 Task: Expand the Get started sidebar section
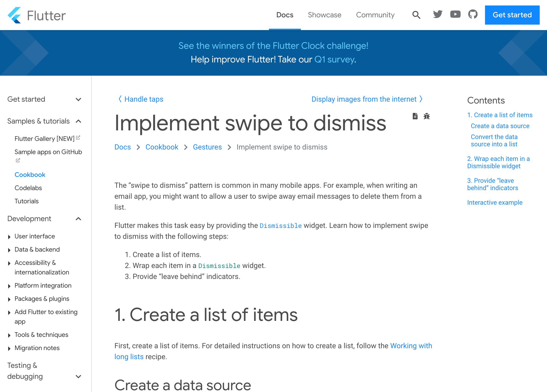click(x=78, y=99)
